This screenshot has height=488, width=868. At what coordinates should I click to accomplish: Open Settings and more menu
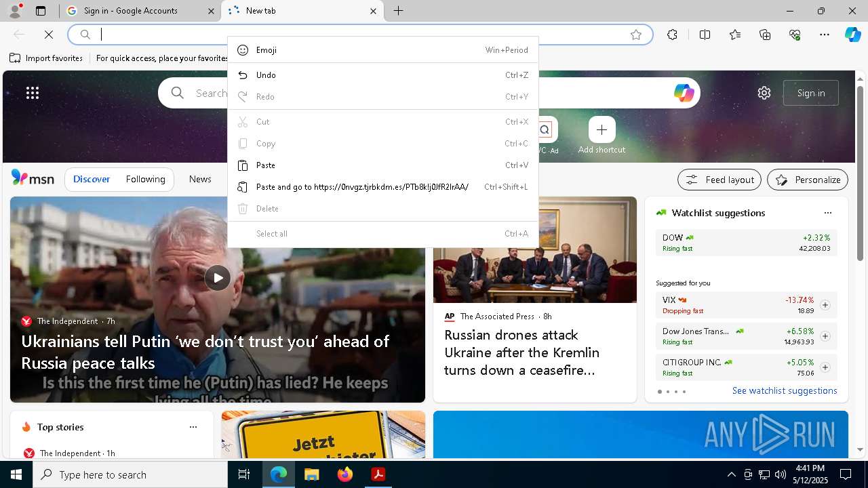coord(825,35)
